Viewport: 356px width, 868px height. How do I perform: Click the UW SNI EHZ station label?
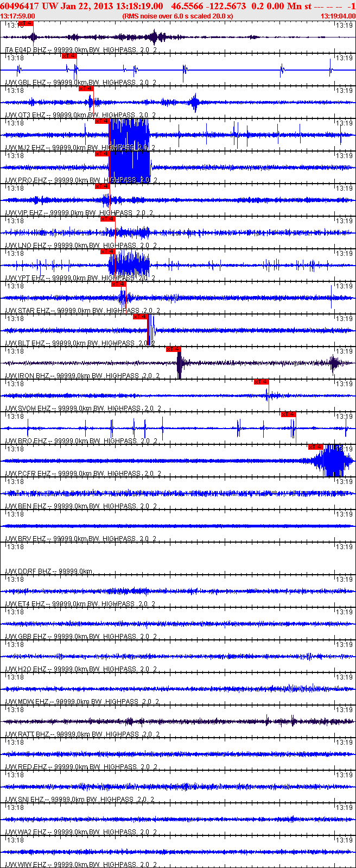(80, 800)
